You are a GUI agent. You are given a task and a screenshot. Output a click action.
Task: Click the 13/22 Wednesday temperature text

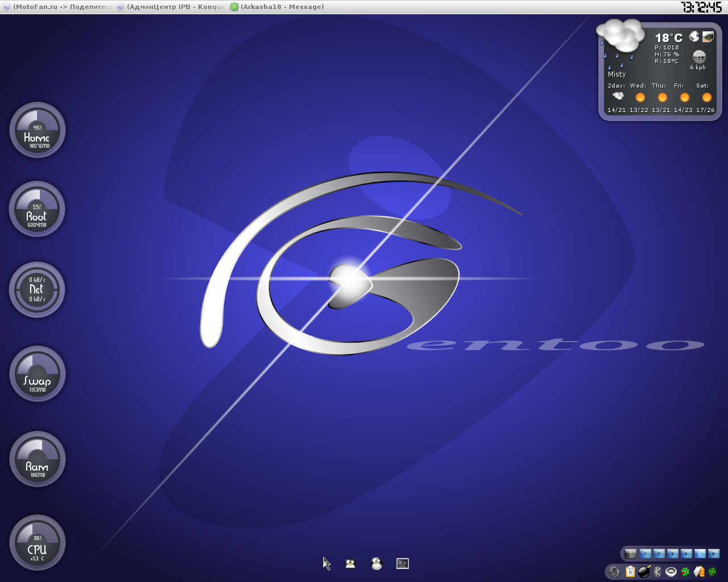pos(639,110)
